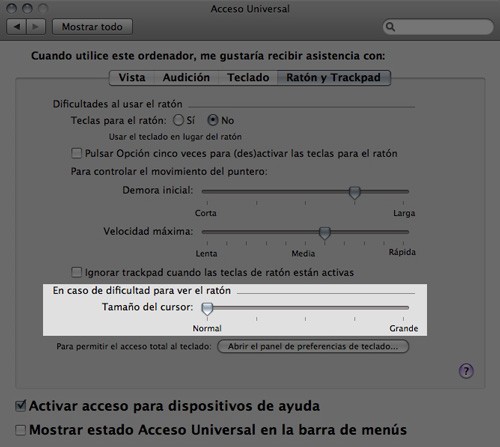Click the yellow minimize window button
500x447 pixels.
tap(27, 8)
